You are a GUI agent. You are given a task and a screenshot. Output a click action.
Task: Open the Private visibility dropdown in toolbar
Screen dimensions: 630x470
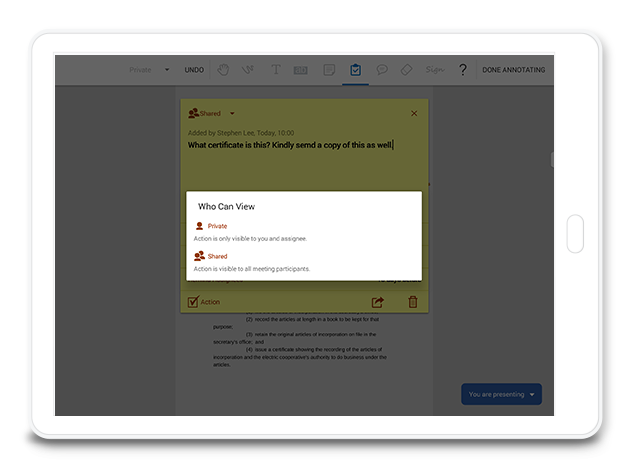click(149, 70)
